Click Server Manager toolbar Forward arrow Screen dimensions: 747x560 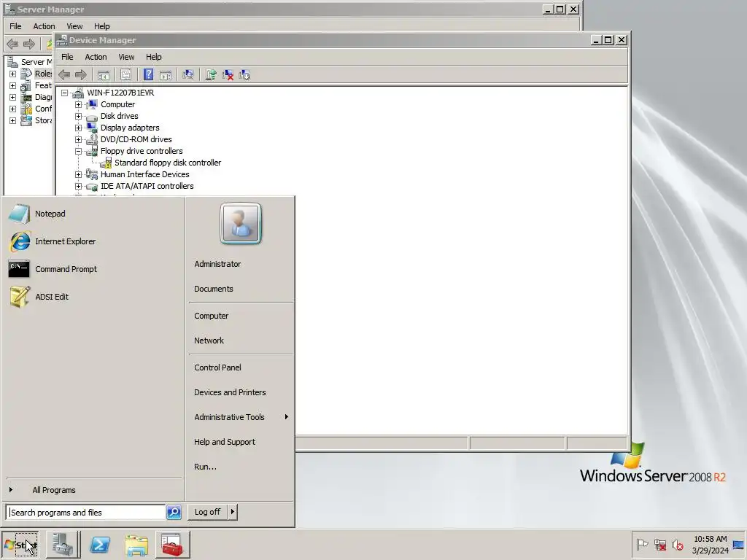pyautogui.click(x=29, y=44)
